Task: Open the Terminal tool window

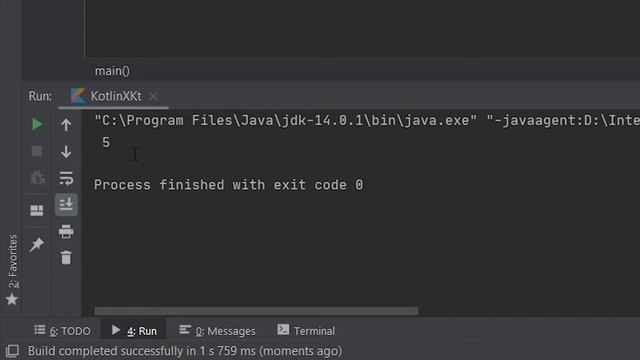Action: pyautogui.click(x=306, y=331)
